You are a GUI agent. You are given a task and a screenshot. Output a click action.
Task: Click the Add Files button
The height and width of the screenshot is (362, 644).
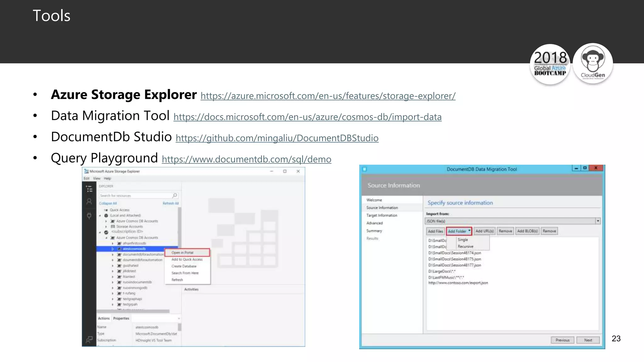tap(436, 231)
